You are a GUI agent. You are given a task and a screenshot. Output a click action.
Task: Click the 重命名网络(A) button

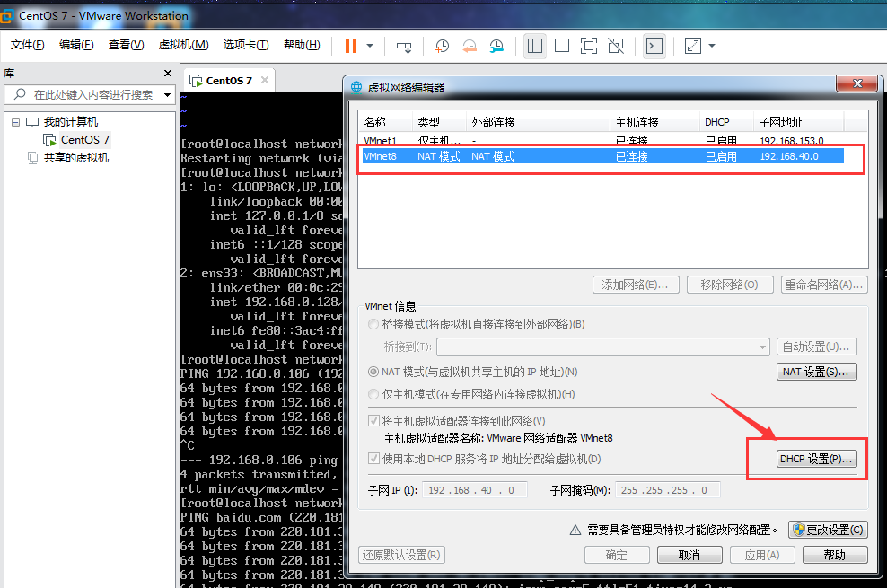click(824, 285)
